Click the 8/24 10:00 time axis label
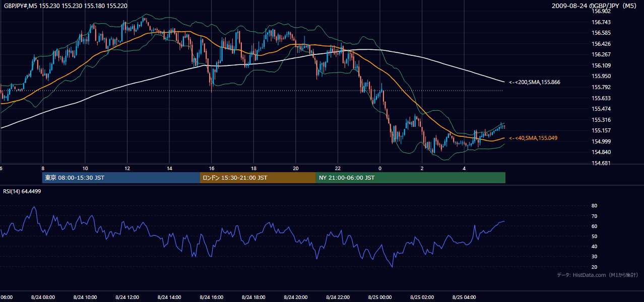This screenshot has width=644, height=302. 85,297
